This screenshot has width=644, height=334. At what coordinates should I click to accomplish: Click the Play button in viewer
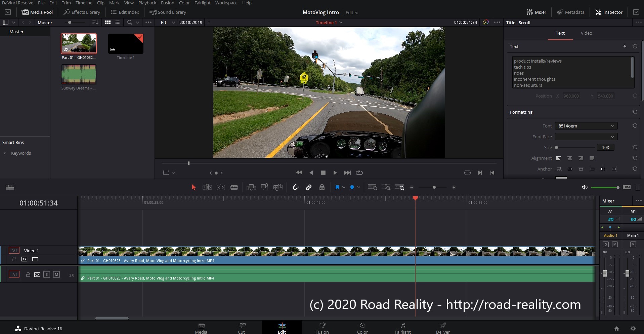coord(335,173)
